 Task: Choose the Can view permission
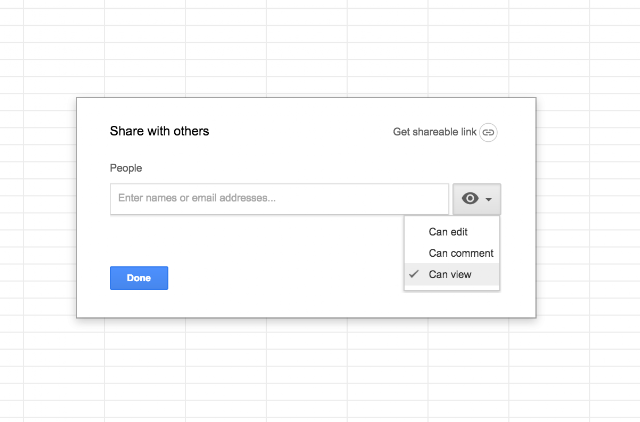[x=452, y=274]
